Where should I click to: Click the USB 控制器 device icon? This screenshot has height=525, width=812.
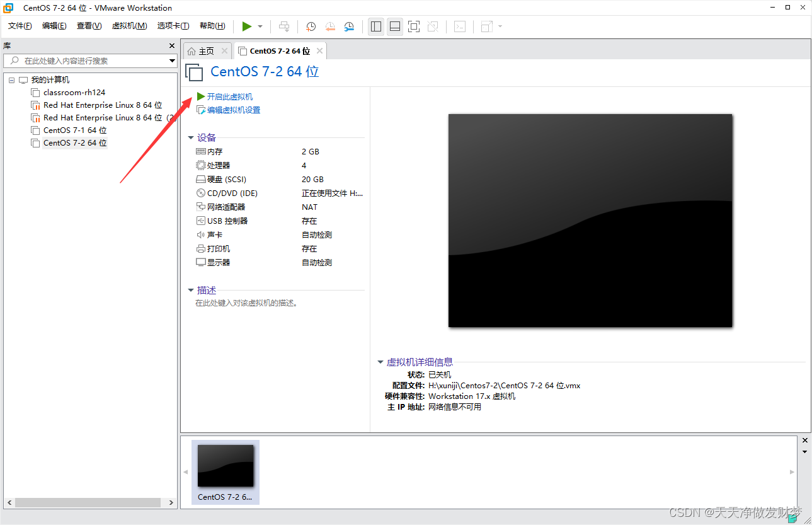click(x=201, y=221)
